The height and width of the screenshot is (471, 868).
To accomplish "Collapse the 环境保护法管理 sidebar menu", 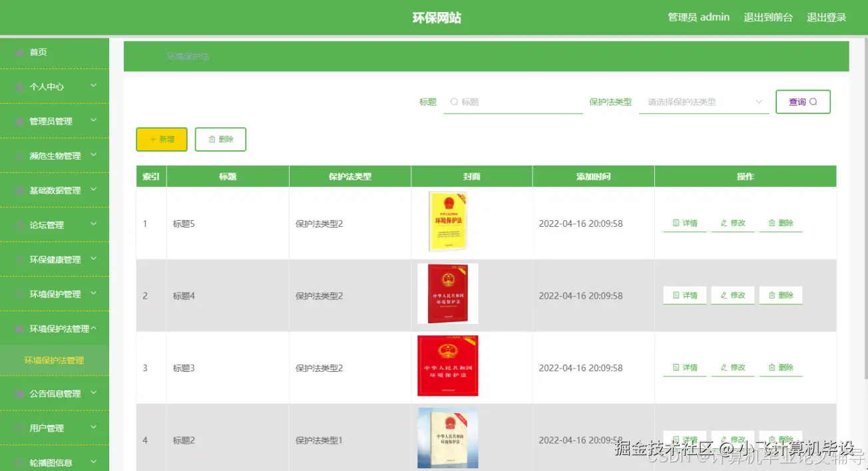I will tap(55, 329).
